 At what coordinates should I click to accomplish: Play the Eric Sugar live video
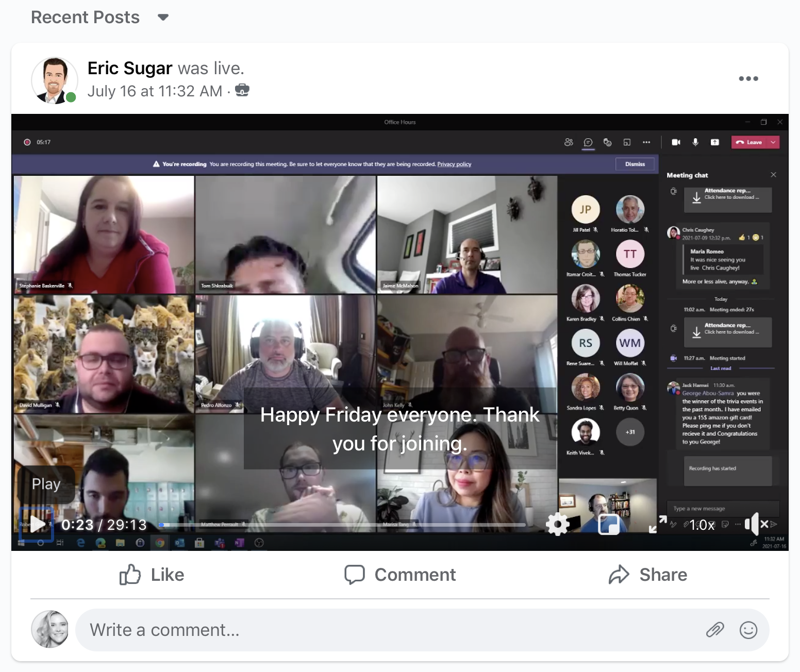tap(37, 524)
